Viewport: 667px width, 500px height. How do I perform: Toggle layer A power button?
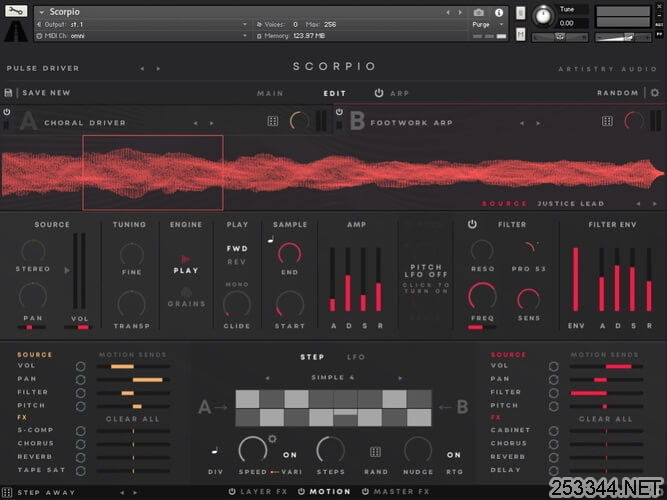tap(6, 112)
